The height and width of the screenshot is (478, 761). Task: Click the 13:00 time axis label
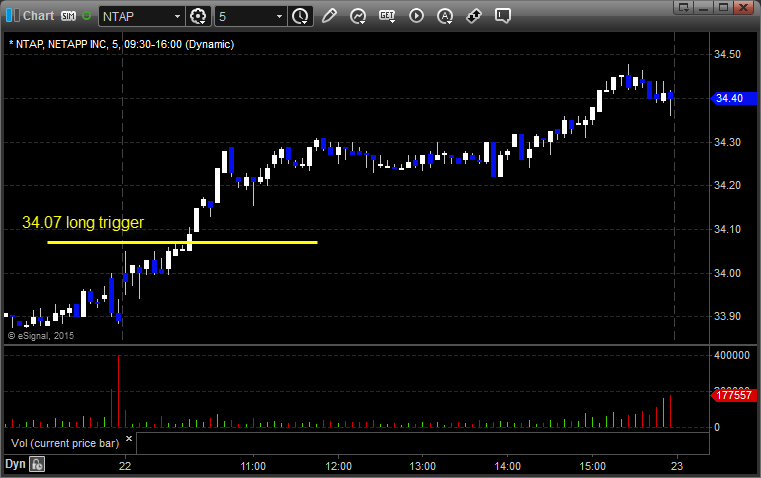(423, 466)
